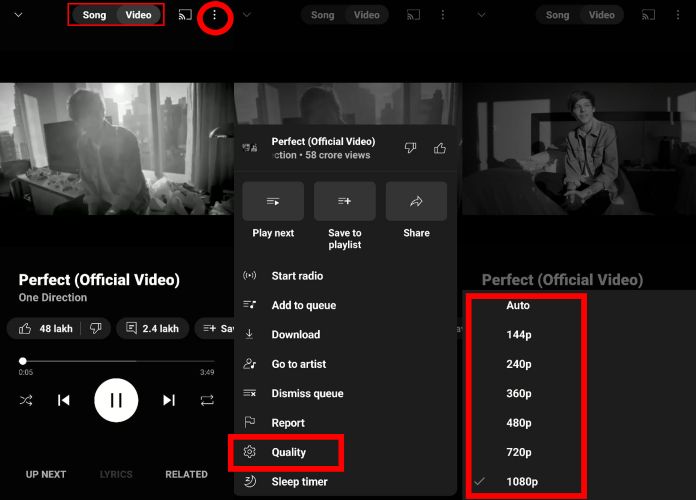Skip to the next track
Viewport: 696px width, 500px height.
[x=168, y=400]
